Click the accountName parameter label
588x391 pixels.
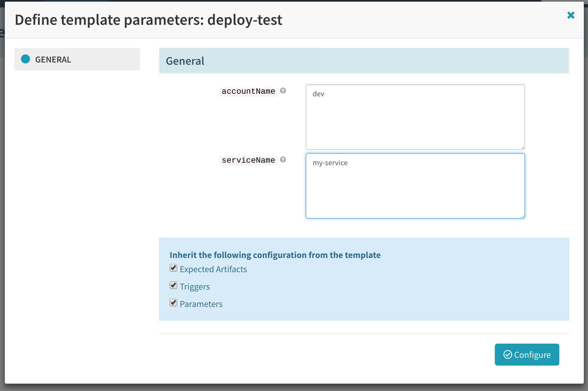click(248, 91)
